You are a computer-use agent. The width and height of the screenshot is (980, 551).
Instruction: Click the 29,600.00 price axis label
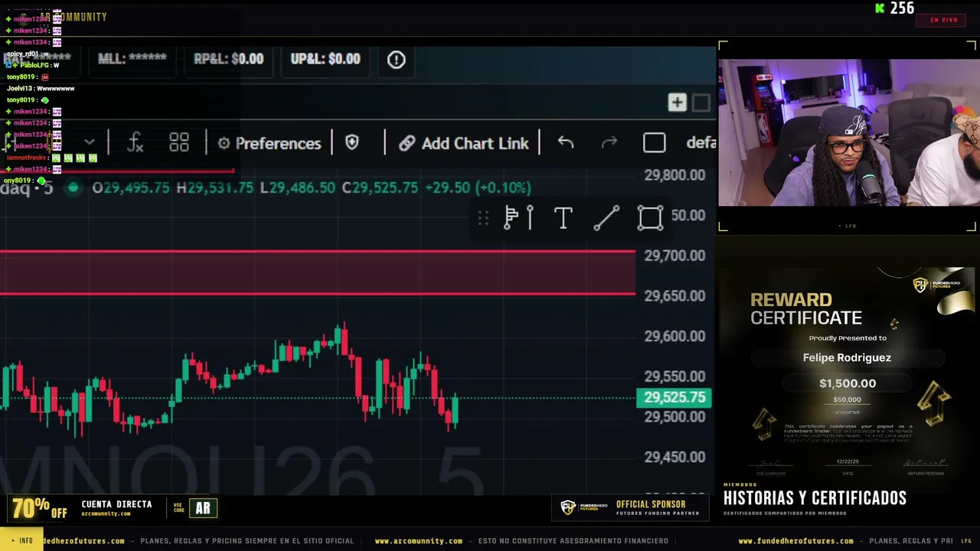[x=675, y=336]
